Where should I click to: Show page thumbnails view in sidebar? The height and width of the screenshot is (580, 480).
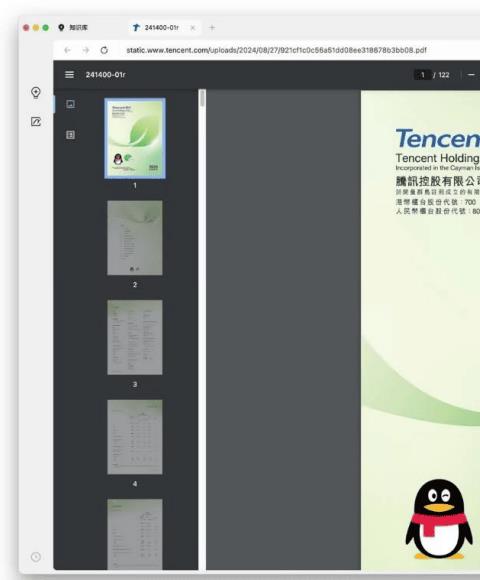pyautogui.click(x=70, y=104)
